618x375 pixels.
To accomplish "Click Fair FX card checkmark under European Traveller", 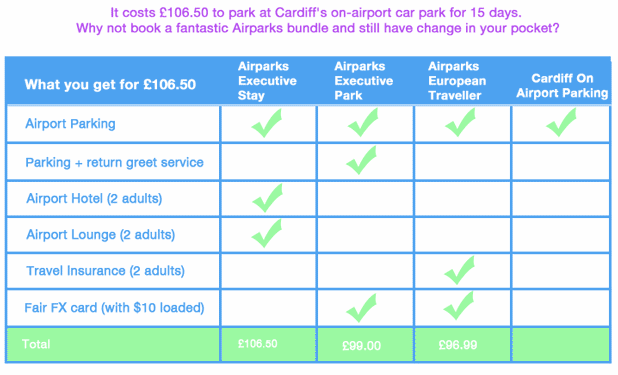I will pyautogui.click(x=458, y=306).
